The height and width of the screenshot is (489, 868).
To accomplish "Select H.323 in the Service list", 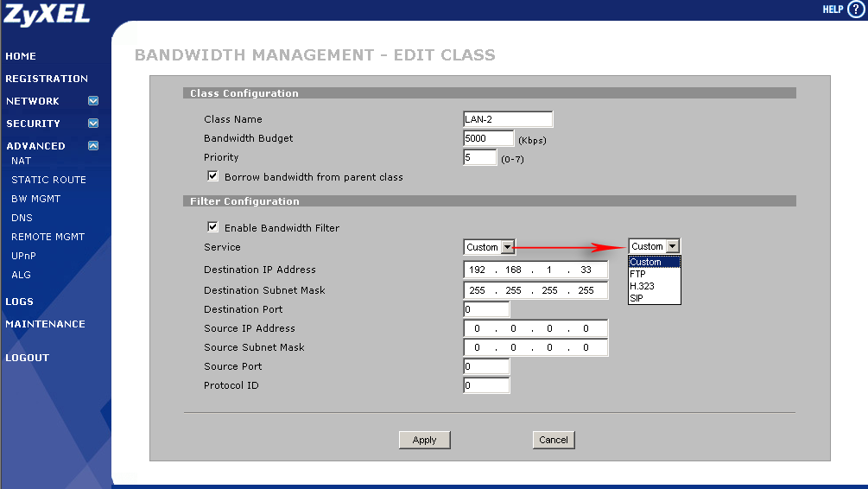I will pyautogui.click(x=655, y=286).
